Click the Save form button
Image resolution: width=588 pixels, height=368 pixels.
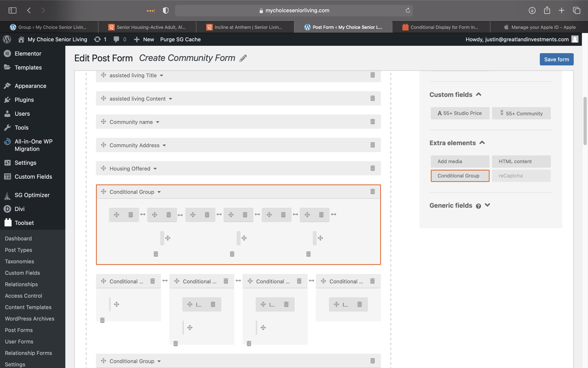pos(556,59)
